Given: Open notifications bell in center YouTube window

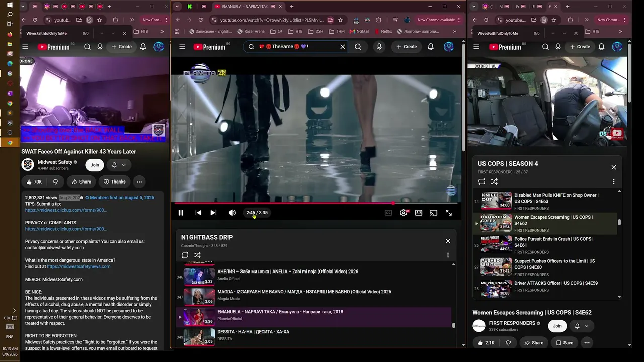Looking at the screenshot, I should coord(431,47).
